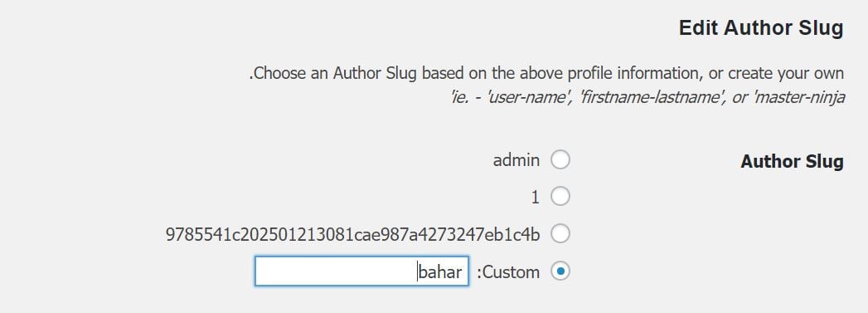Click the Edit Author Slug heading

pos(761,28)
